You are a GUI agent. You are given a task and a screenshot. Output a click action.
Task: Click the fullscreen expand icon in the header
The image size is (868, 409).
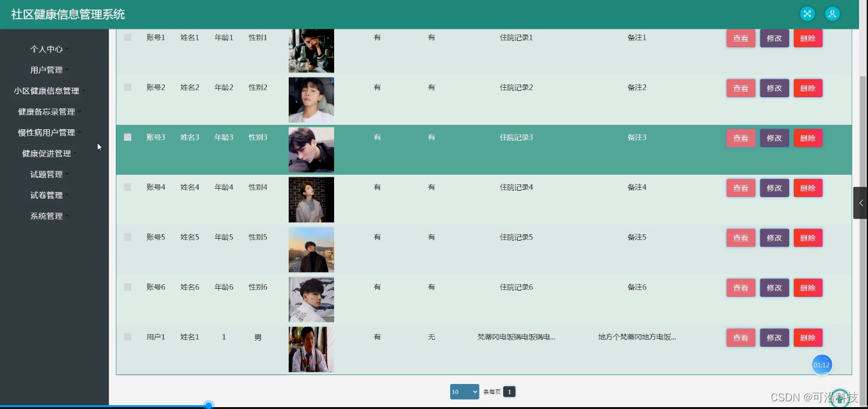(x=807, y=13)
